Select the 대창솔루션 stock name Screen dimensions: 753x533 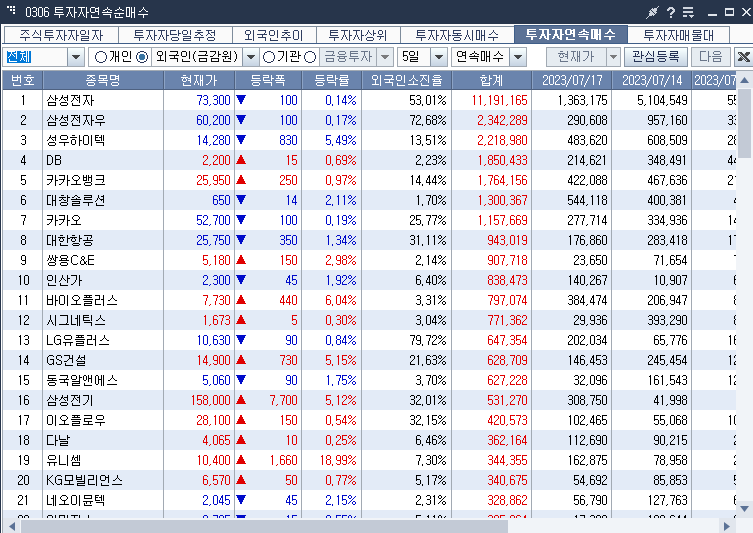pos(75,200)
